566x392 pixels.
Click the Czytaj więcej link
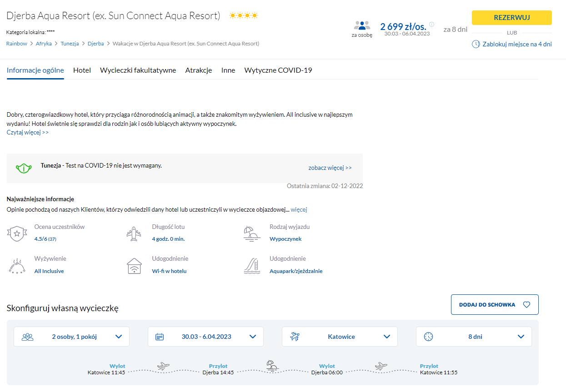point(27,132)
